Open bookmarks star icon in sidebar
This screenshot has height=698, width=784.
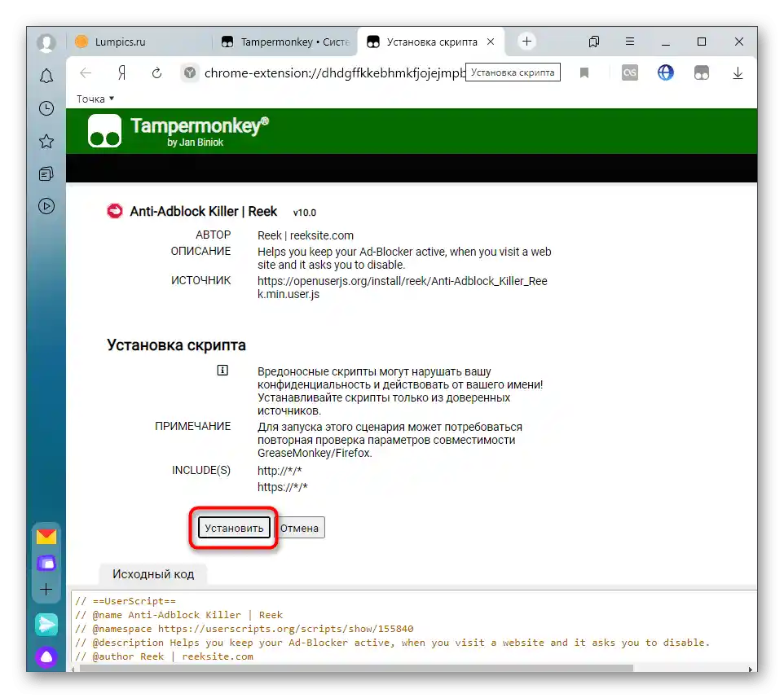point(46,142)
